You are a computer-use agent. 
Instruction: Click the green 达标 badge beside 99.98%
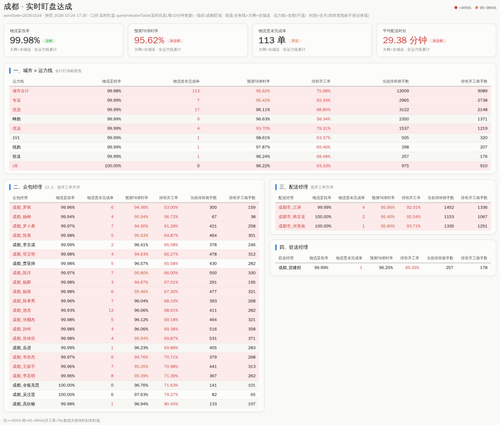point(49,41)
